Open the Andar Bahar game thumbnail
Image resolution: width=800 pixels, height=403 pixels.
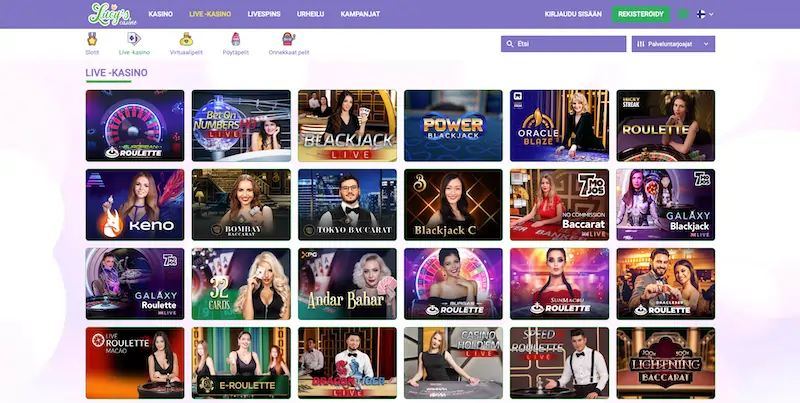[347, 284]
